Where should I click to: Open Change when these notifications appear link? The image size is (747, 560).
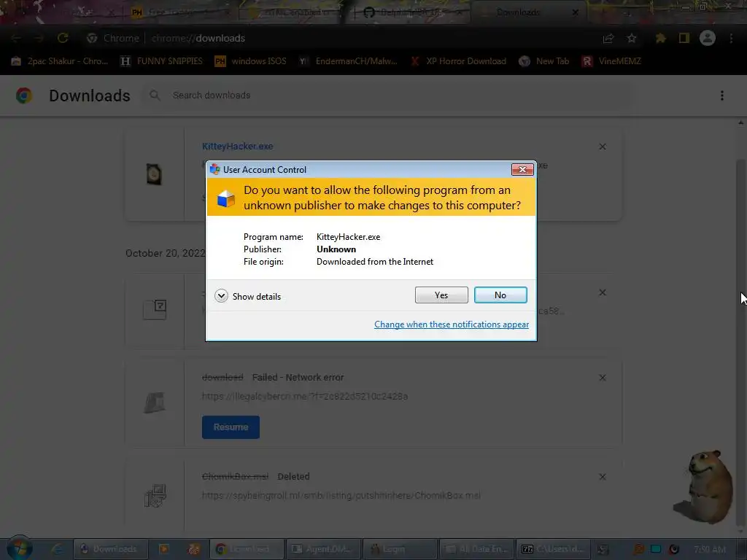(451, 324)
